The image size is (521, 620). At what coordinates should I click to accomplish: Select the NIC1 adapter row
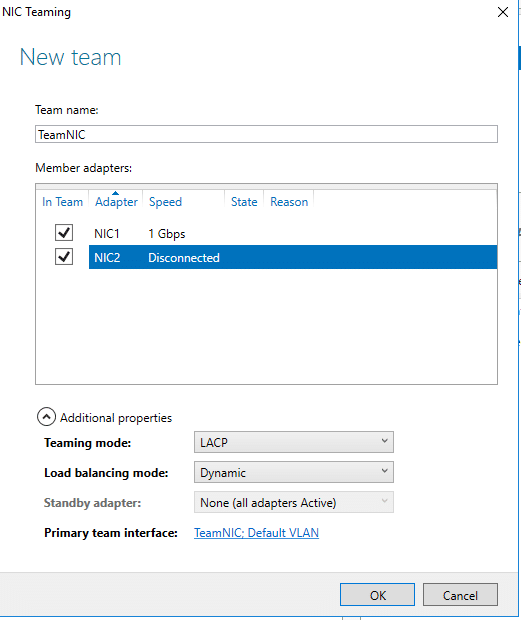coord(293,233)
